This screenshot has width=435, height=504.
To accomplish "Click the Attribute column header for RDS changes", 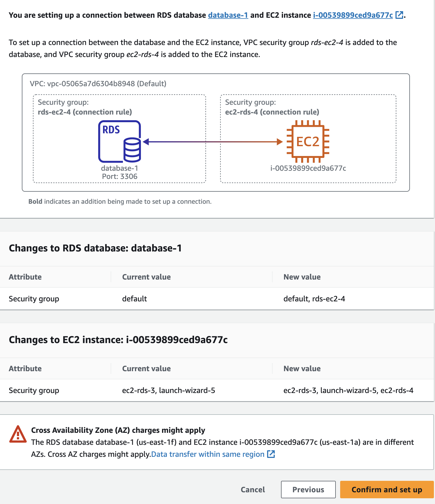I will [25, 277].
